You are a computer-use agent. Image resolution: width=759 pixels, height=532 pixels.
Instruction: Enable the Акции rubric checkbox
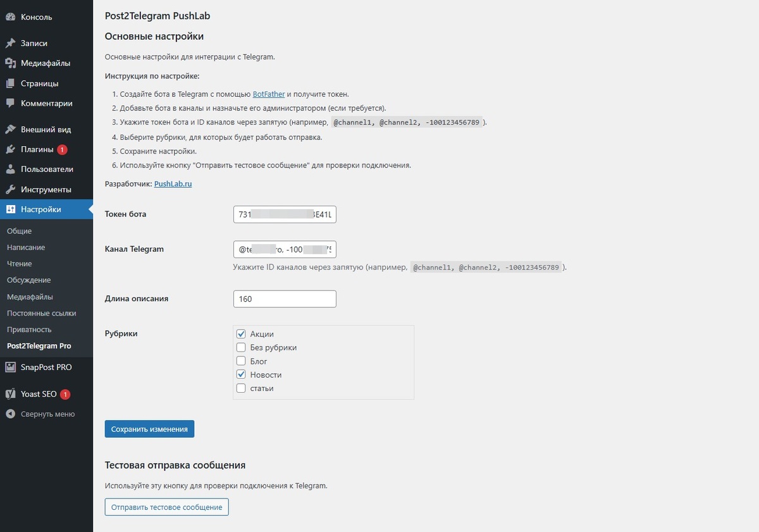click(x=241, y=334)
